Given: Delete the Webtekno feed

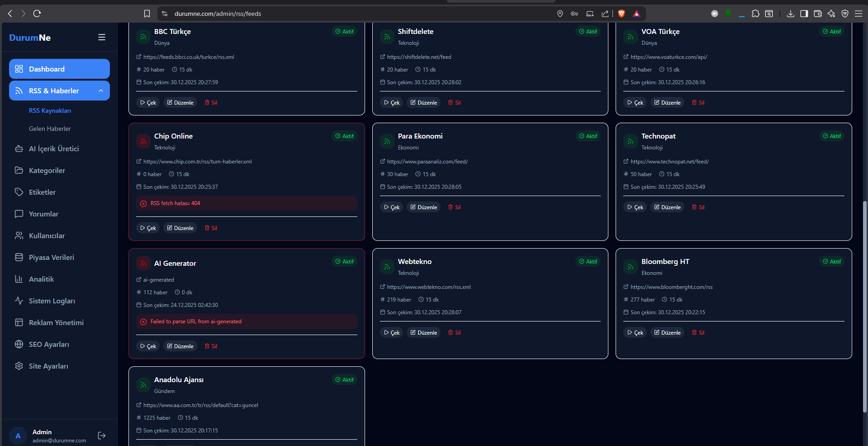Looking at the screenshot, I should tap(455, 333).
